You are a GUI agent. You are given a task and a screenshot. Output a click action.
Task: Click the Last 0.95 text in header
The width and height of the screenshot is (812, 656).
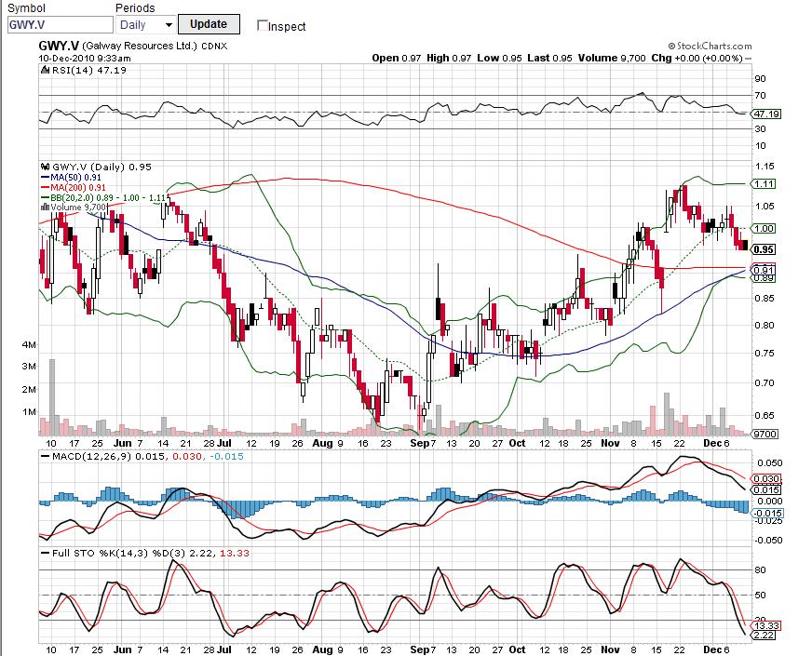pos(549,58)
